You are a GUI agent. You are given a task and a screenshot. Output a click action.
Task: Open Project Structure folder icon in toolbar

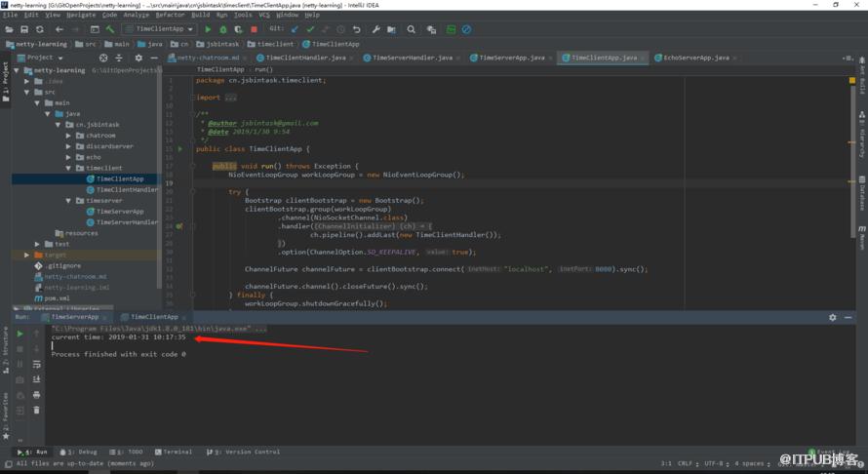[391, 29]
